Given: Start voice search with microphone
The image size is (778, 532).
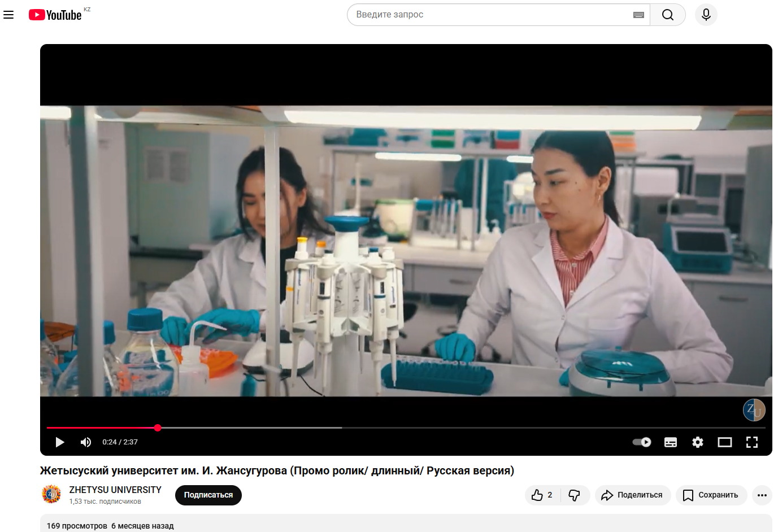Looking at the screenshot, I should click(x=706, y=15).
